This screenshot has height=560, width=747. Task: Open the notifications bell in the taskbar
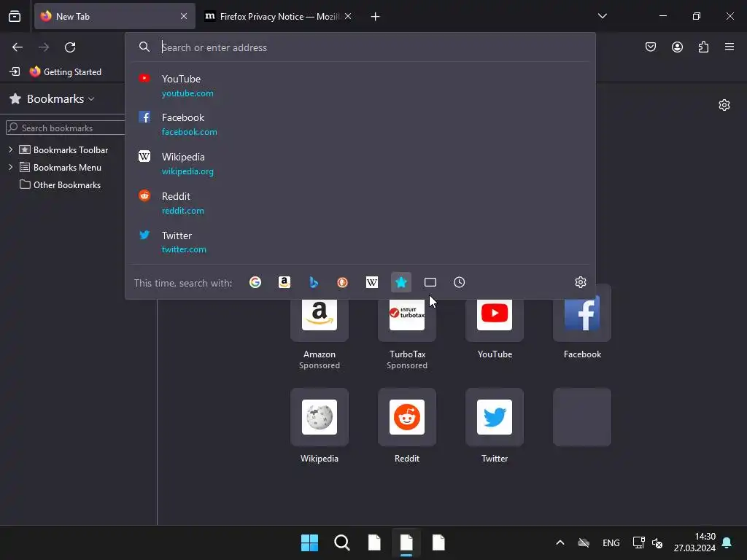pos(727,542)
